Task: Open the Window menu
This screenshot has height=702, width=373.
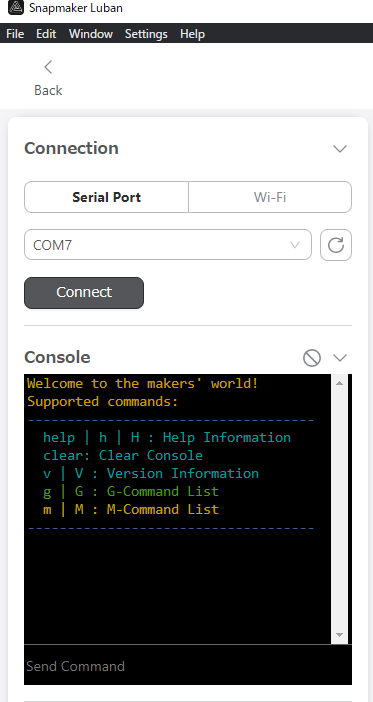Action: 91,34
